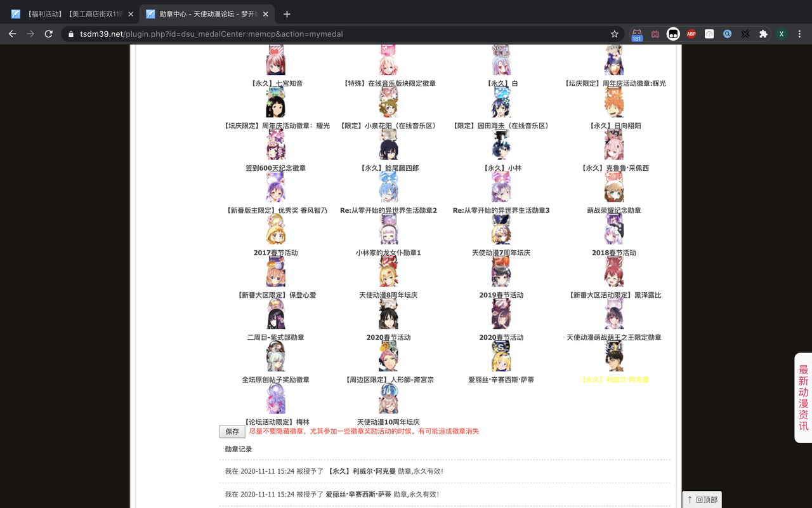Click the 萌战荣耀纪念勋章 medal image
This screenshot has height=508, width=812.
tap(614, 187)
